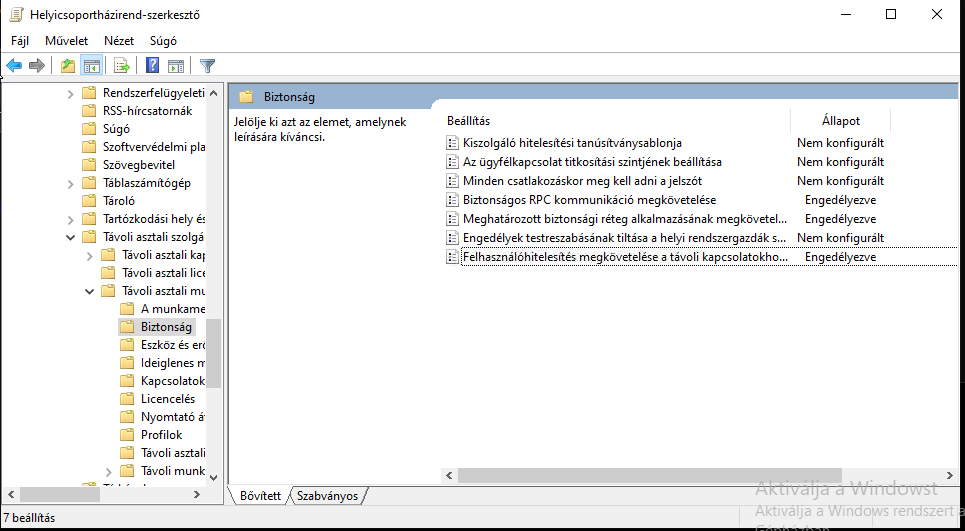Viewport: 965px width, 531px height.
Task: Click the Up one level folder icon
Action: click(x=67, y=66)
